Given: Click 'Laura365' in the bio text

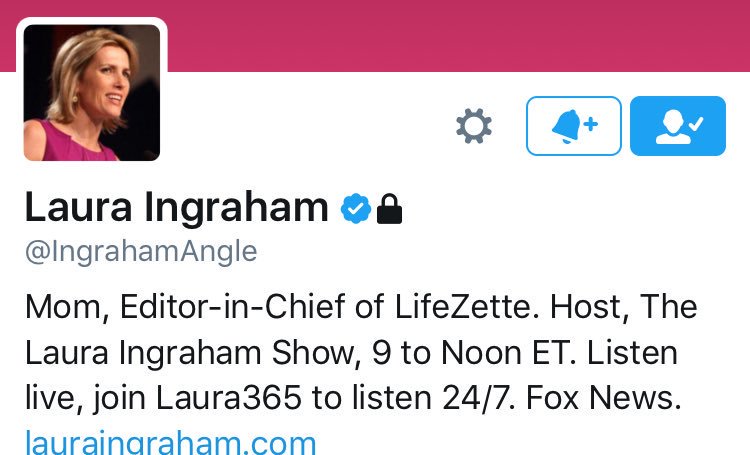Looking at the screenshot, I should (229, 398).
